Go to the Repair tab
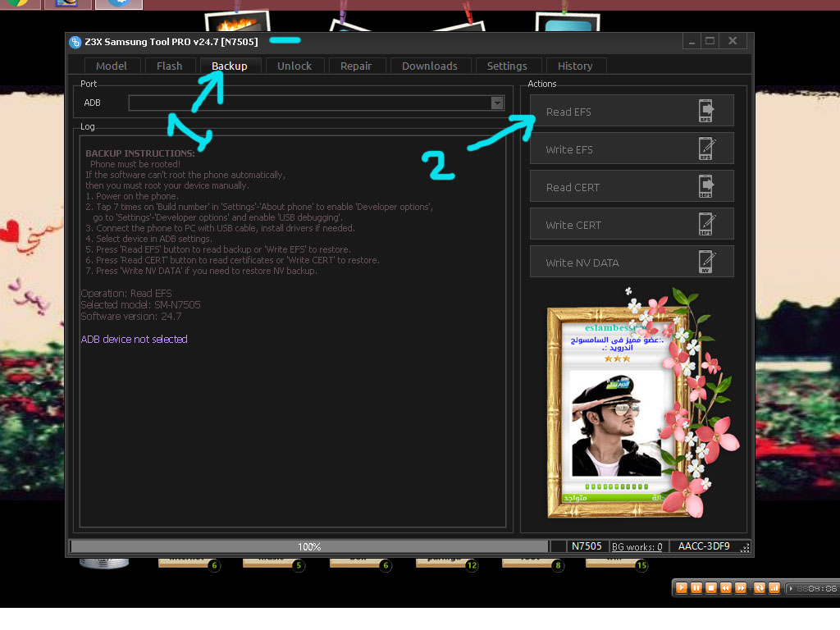 [x=356, y=66]
